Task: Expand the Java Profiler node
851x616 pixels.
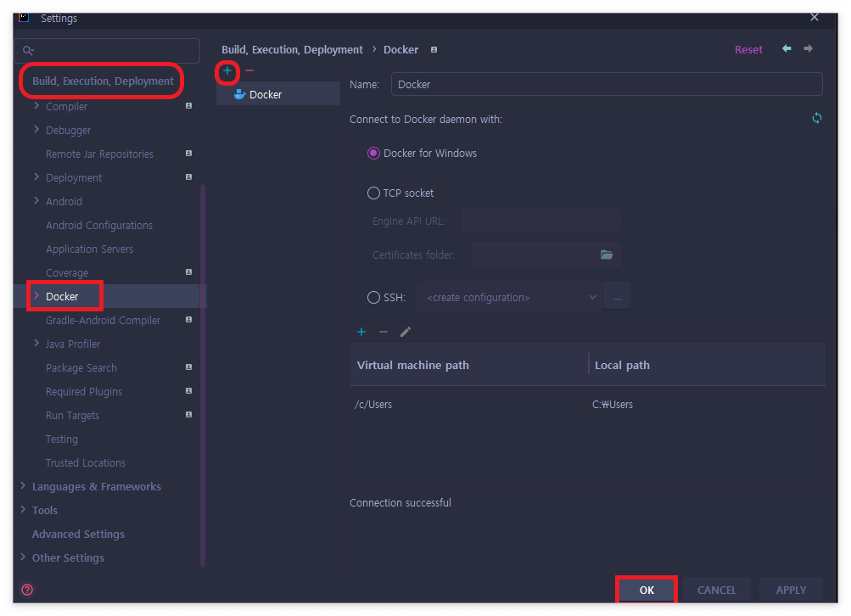Action: pyautogui.click(x=36, y=344)
